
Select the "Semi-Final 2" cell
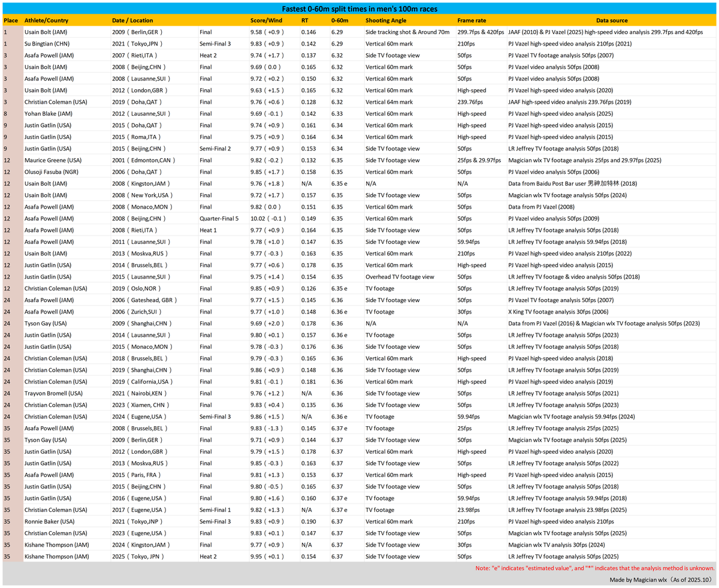coord(216,149)
